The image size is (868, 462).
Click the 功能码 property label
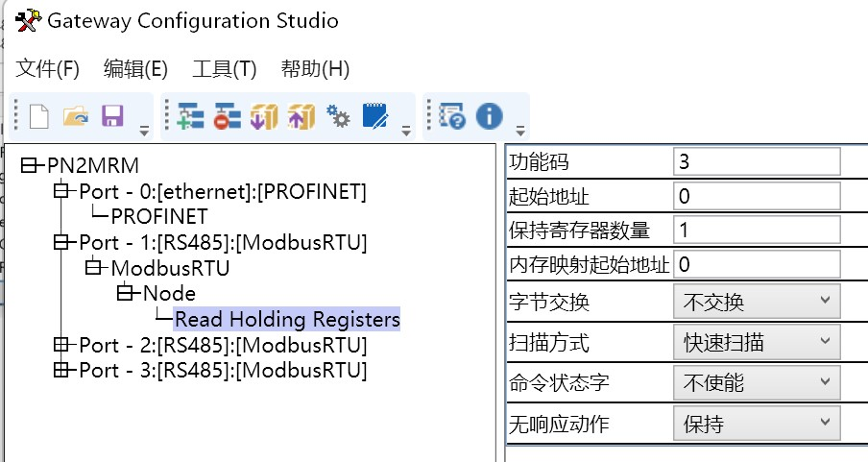pyautogui.click(x=539, y=162)
